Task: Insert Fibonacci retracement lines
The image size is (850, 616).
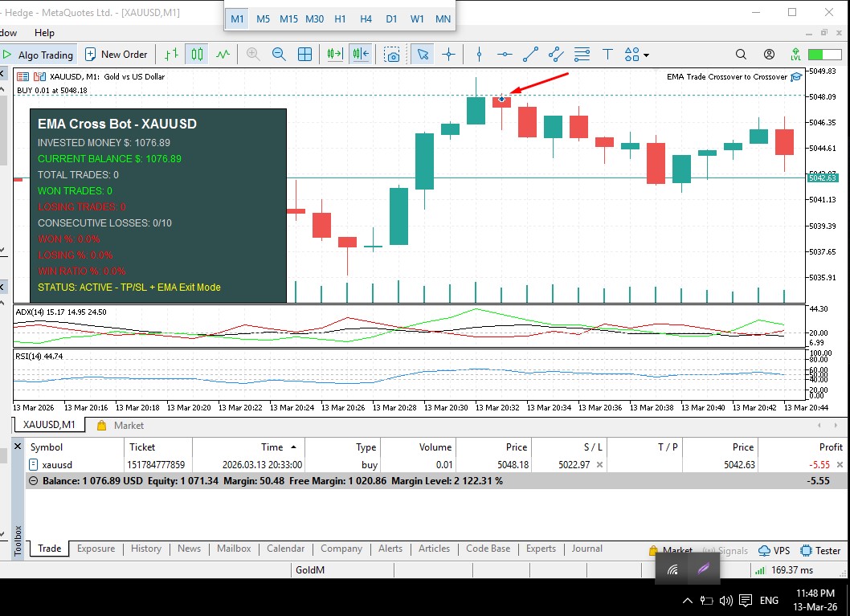Action: point(582,55)
